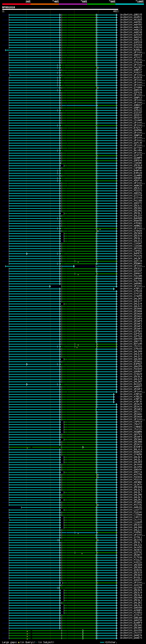146x644 pixels.
Task: Click hit label UniRef100_A7BF13
Action: click(131, 289)
